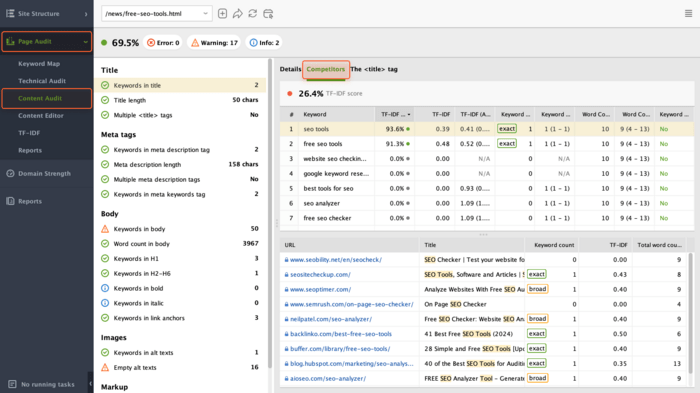This screenshot has height=393, width=700.
Task: Open www.semrush.com on-page-seo-checker link
Action: [x=352, y=304]
